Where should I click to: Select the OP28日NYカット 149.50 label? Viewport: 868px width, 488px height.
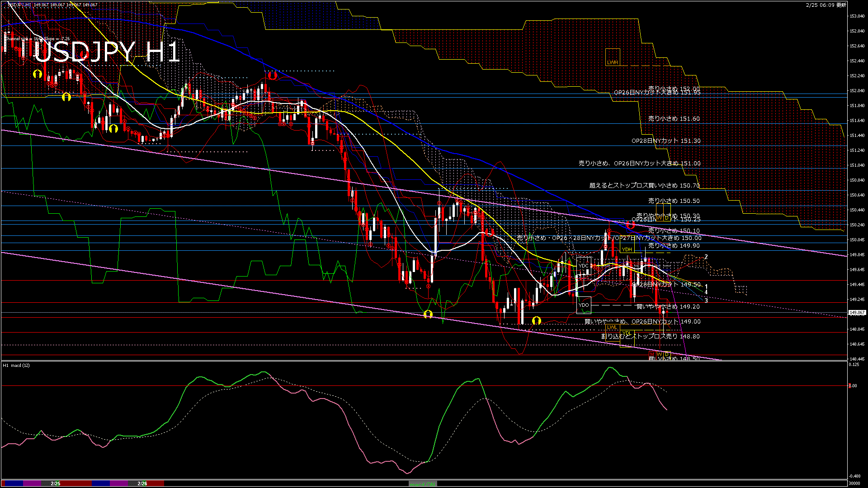666,285
